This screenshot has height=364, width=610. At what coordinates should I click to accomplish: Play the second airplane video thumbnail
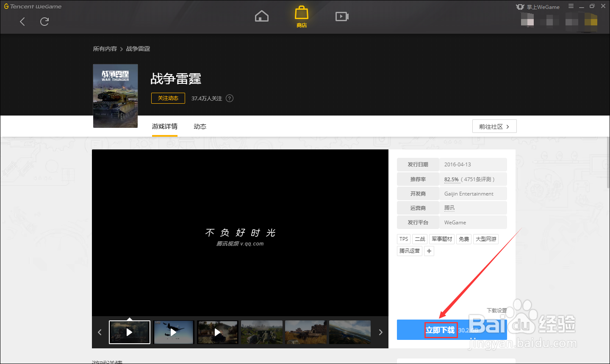[174, 332]
